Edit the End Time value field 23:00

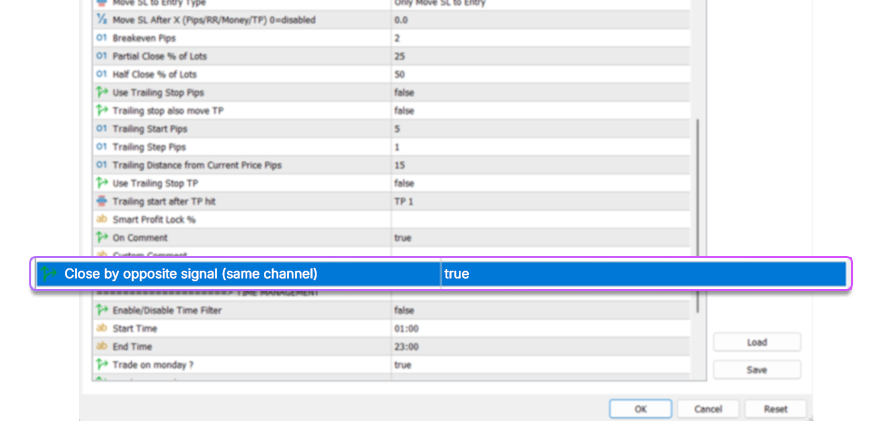540,347
